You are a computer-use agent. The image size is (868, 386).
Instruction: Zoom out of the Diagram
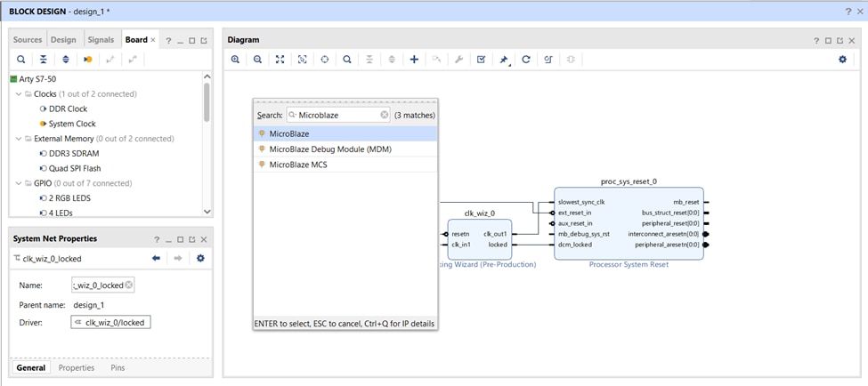257,60
